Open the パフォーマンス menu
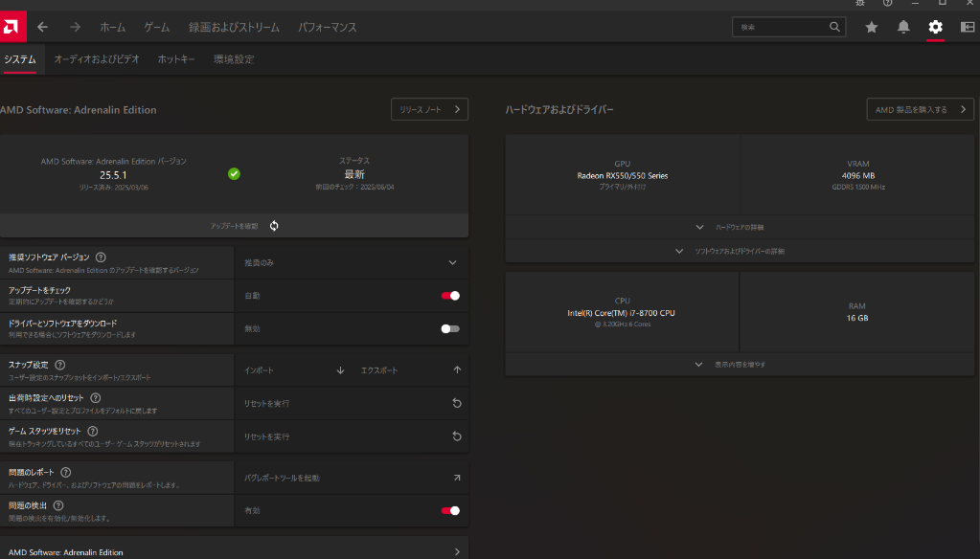980x559 pixels. coord(327,27)
